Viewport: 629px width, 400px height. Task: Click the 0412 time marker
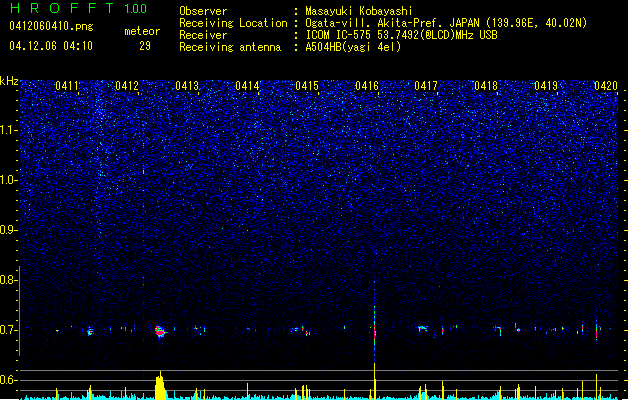tap(127, 86)
